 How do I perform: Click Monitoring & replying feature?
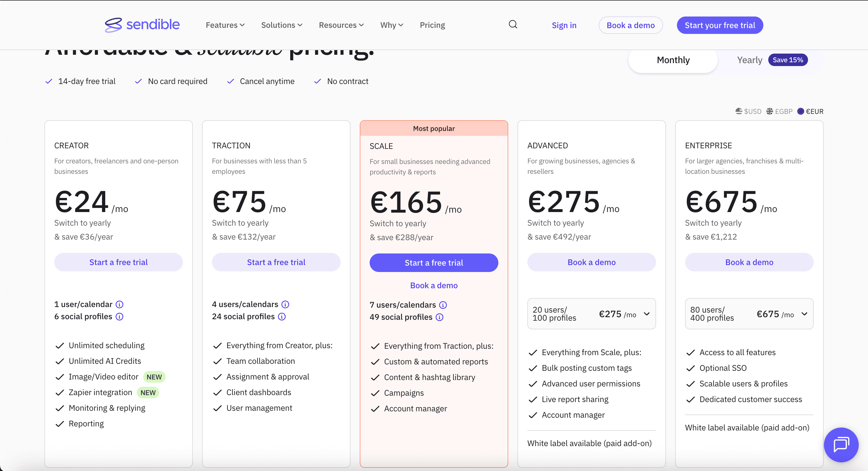tap(107, 408)
